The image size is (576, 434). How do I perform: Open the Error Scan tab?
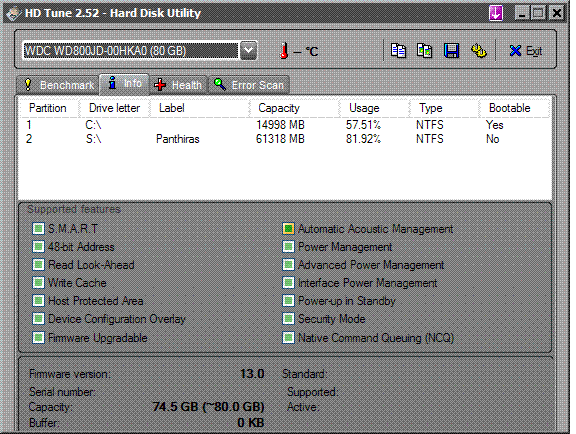(249, 85)
